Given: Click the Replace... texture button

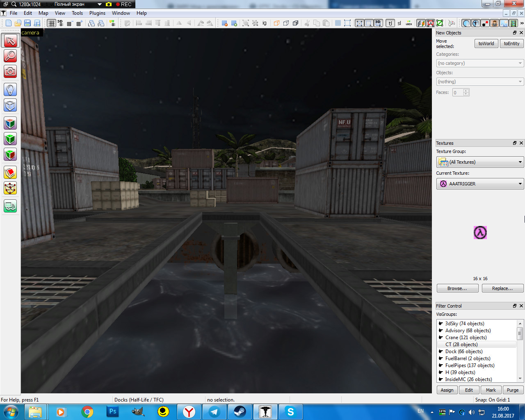Looking at the screenshot, I should point(502,288).
